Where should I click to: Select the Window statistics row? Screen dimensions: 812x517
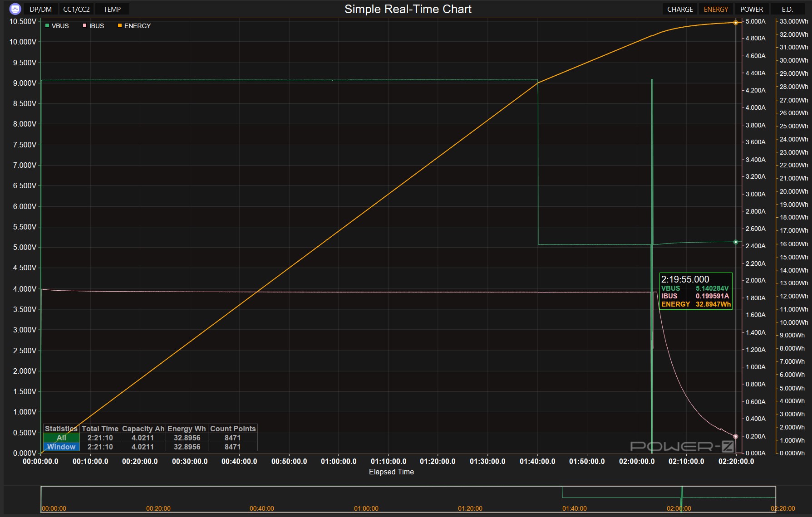pyautogui.click(x=61, y=447)
